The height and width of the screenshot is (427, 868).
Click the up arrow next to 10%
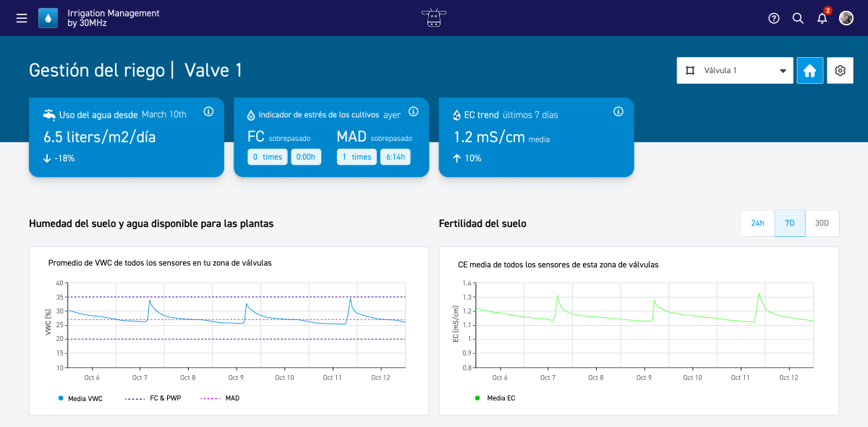(457, 158)
